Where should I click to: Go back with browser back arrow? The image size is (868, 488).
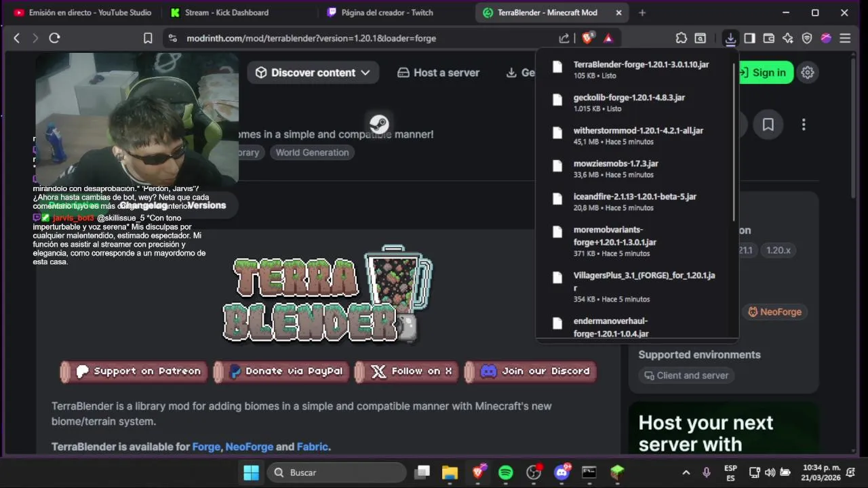pyautogui.click(x=17, y=39)
